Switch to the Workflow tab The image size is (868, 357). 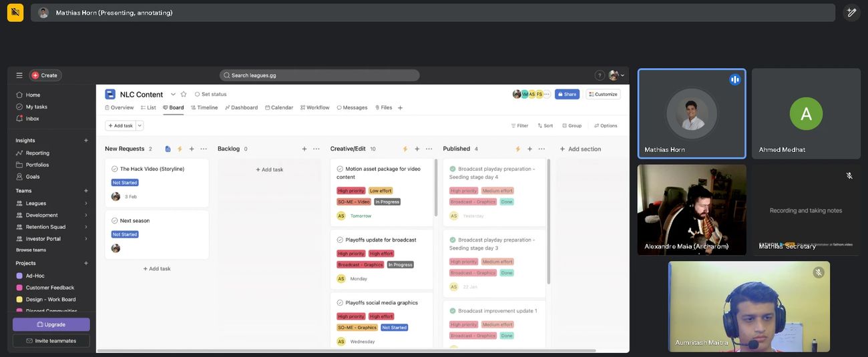coord(314,107)
